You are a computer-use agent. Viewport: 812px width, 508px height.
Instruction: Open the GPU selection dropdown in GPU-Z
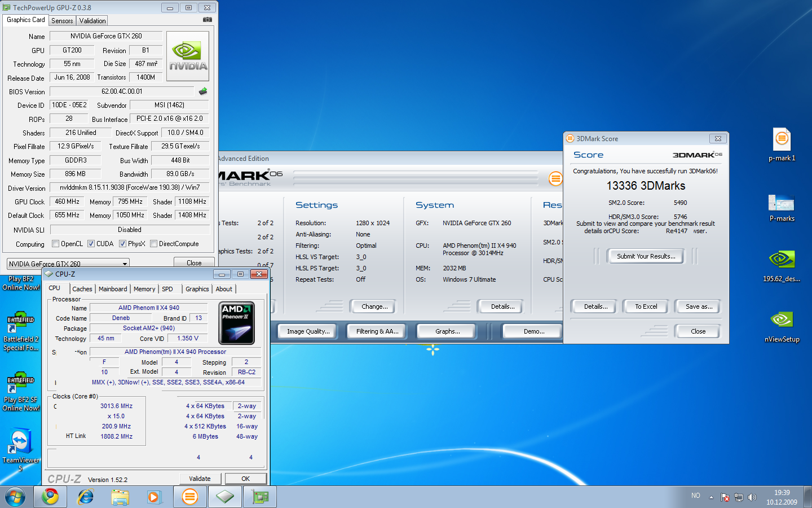click(68, 264)
